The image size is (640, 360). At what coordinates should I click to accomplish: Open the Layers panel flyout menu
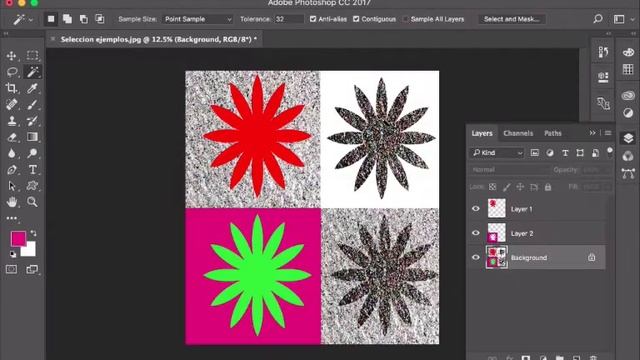click(608, 133)
